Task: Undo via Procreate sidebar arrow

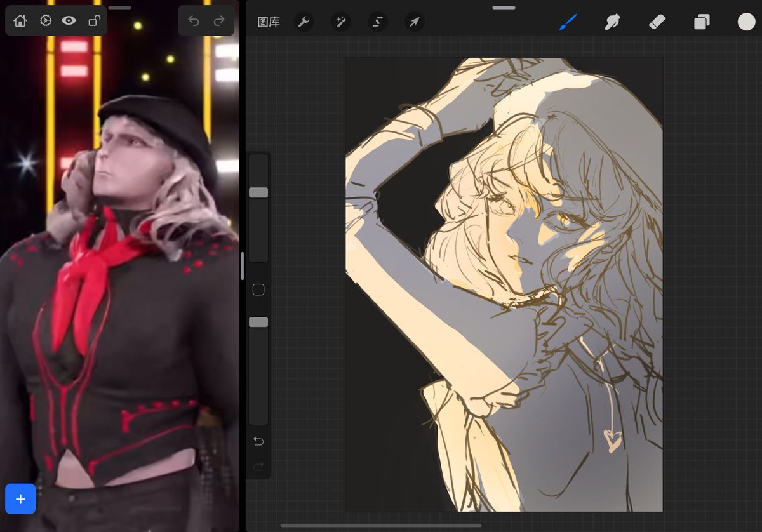Action: [258, 441]
